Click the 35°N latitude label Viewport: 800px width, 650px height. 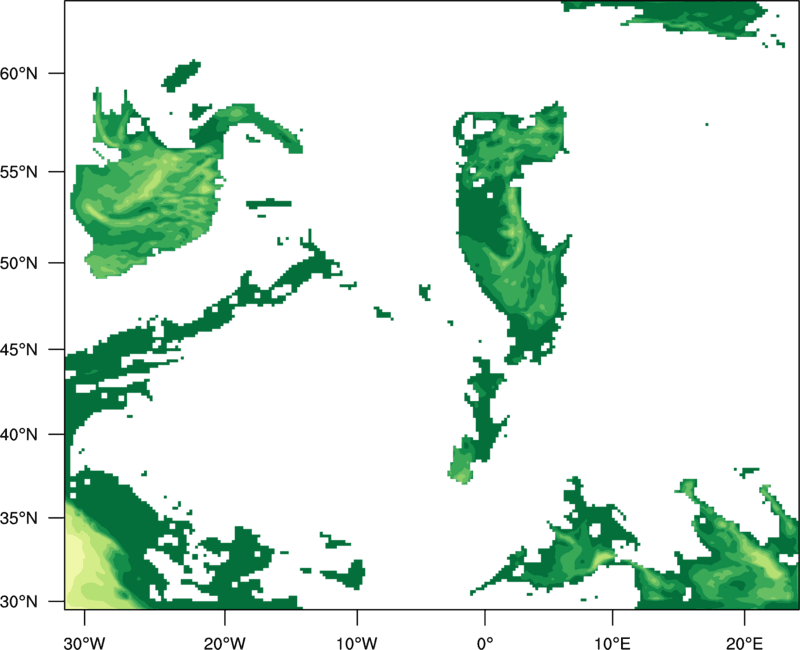19,518
